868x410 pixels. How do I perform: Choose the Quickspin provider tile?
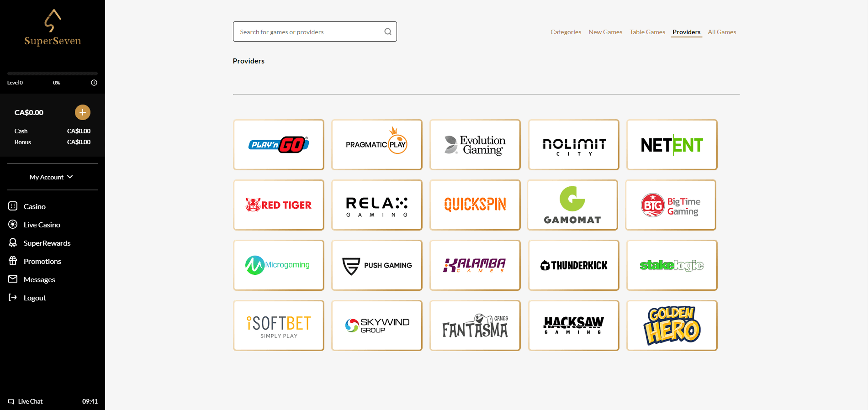point(475,205)
